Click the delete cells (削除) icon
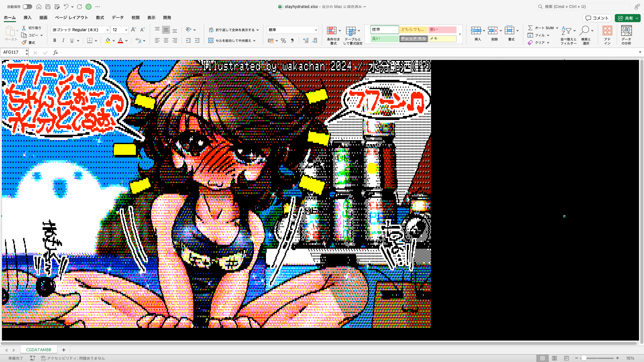This screenshot has height=362, width=644. (x=493, y=31)
